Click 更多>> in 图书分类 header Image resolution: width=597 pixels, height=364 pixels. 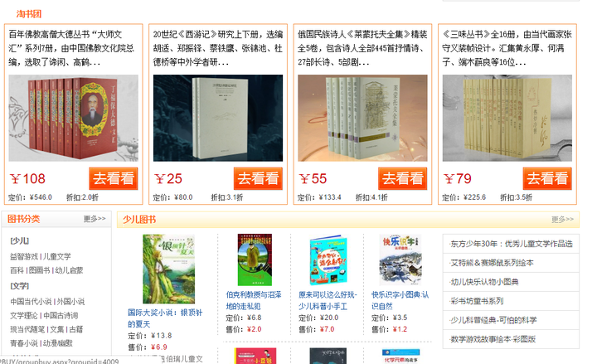coord(95,219)
